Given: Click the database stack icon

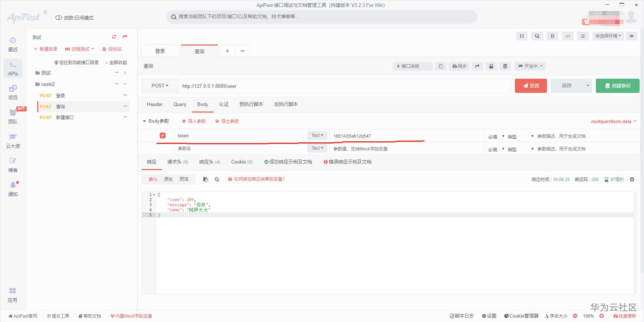Looking at the screenshot, I should [505, 66].
